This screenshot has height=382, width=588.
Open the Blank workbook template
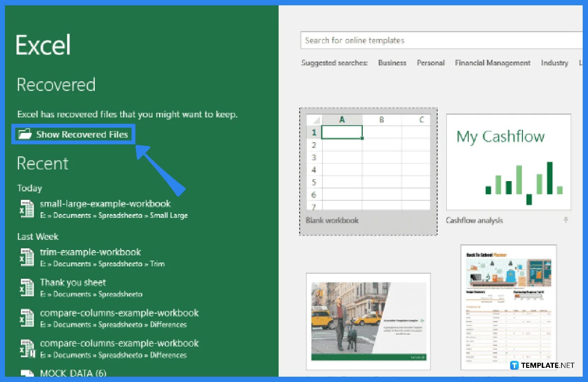click(x=368, y=172)
